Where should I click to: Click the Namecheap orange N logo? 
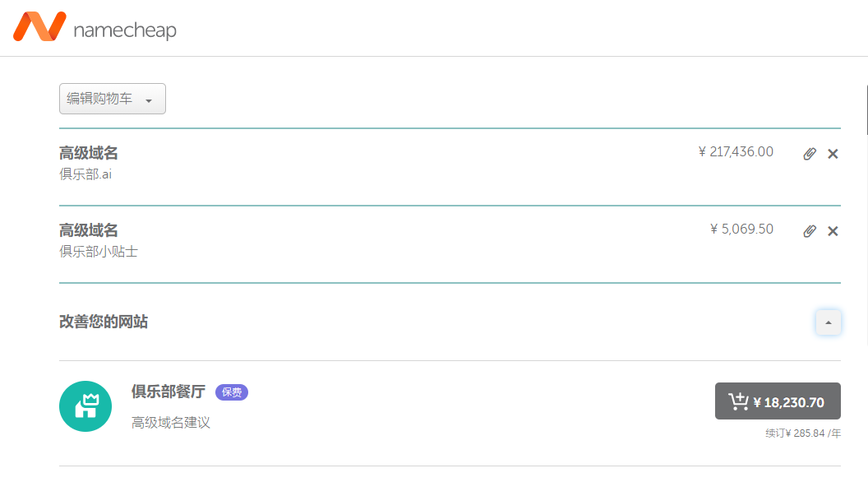tap(39, 26)
